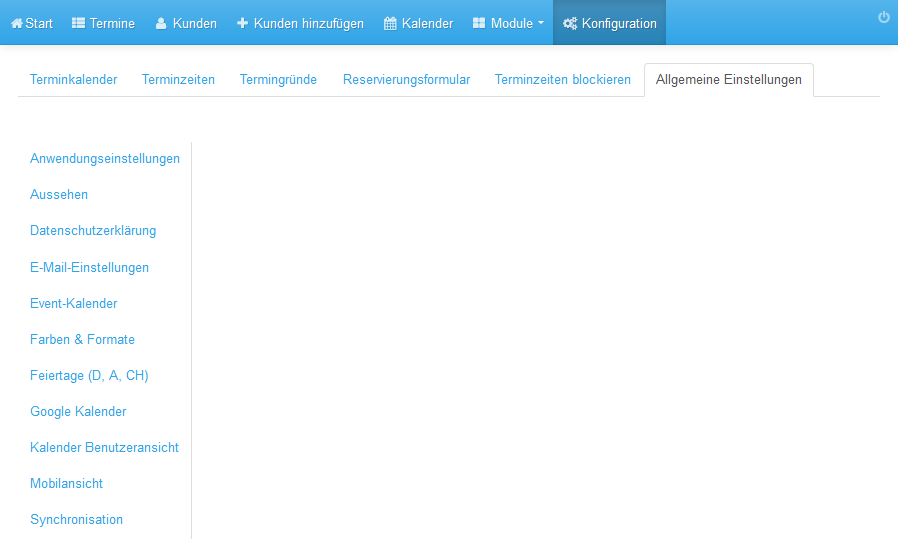Switch to the Terminkalender tab
This screenshot has height=539, width=899.
pyautogui.click(x=73, y=80)
